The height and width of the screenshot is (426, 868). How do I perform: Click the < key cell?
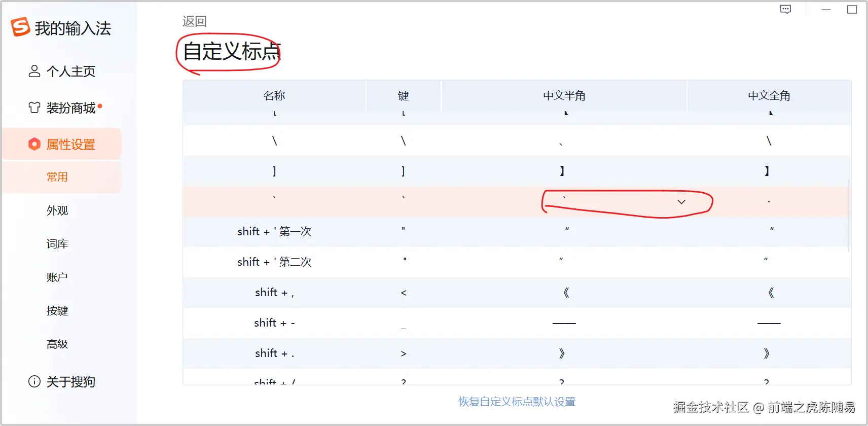pyautogui.click(x=404, y=293)
